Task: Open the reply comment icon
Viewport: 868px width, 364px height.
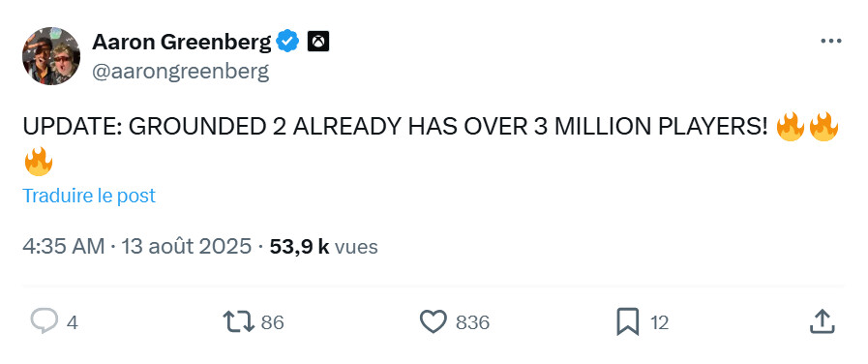Action: pyautogui.click(x=44, y=321)
